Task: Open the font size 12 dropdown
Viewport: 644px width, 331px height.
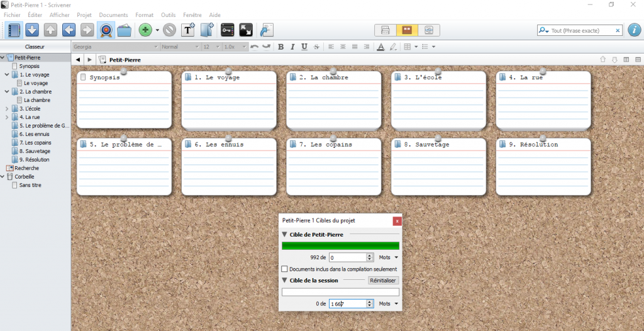Action: tap(212, 47)
